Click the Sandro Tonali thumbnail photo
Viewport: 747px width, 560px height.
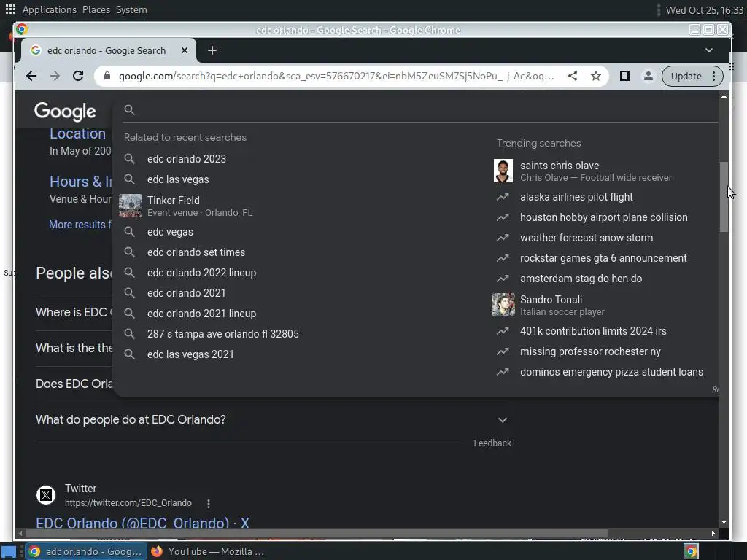pyautogui.click(x=503, y=305)
